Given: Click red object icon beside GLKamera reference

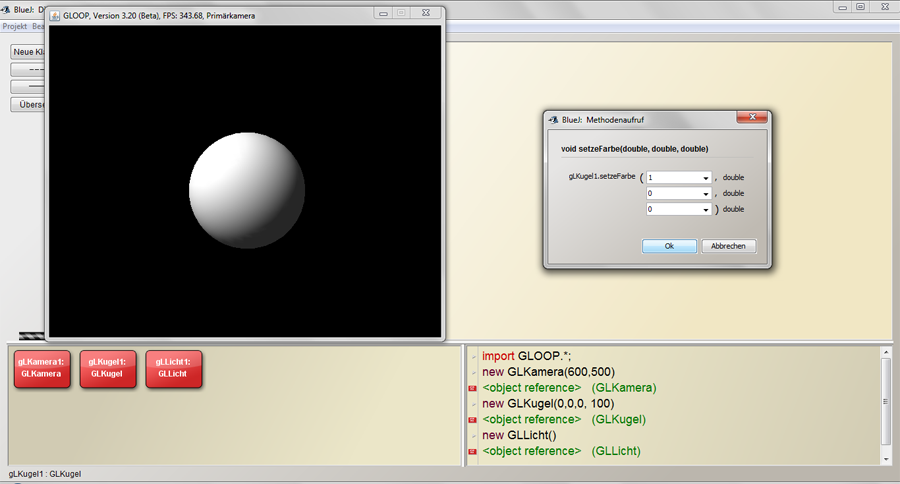Looking at the screenshot, I should (x=472, y=388).
